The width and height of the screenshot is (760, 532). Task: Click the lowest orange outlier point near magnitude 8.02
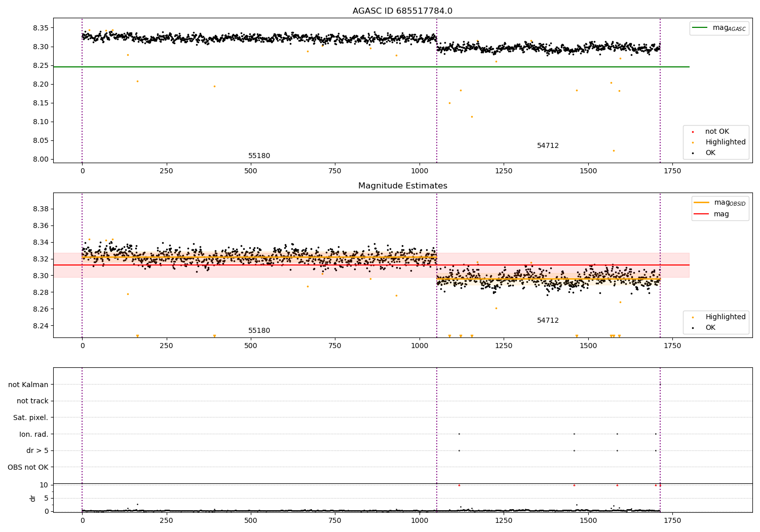[x=614, y=150]
